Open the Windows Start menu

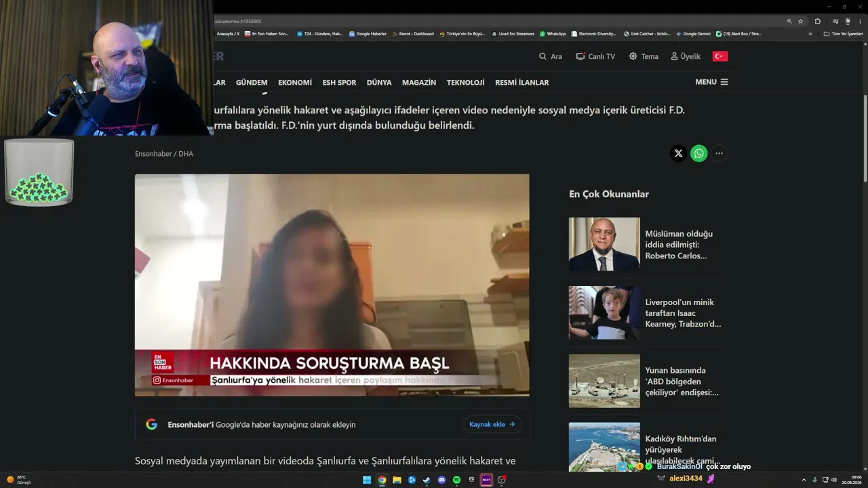tap(367, 480)
